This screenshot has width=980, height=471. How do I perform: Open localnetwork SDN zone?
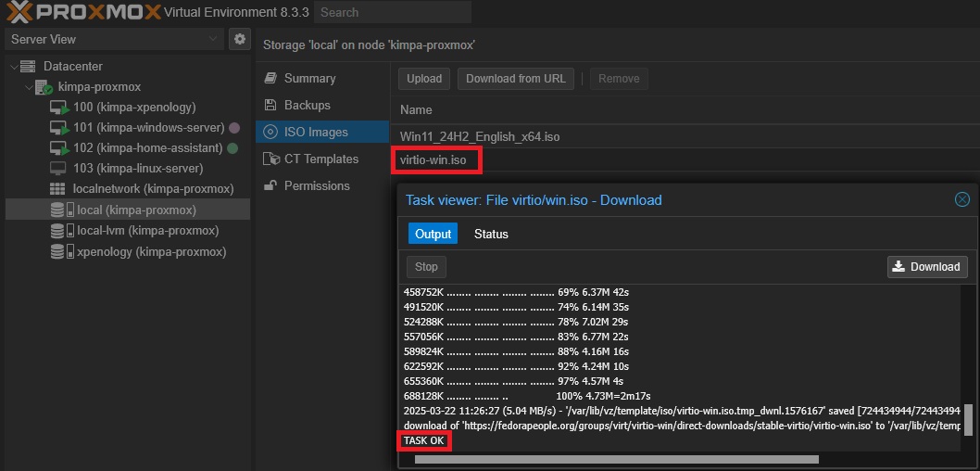153,188
